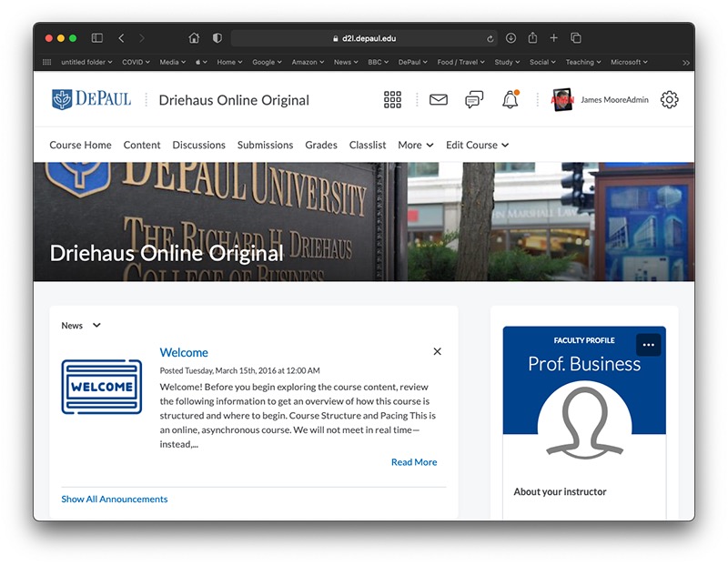The image size is (728, 565).
Task: Expand the Edit Course menu
Action: (477, 145)
